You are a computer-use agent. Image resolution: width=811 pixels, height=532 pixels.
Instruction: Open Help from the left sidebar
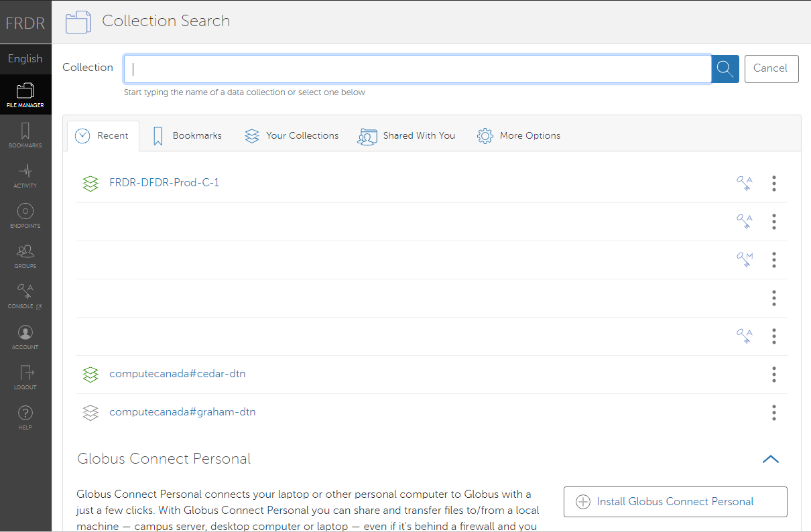(25, 417)
